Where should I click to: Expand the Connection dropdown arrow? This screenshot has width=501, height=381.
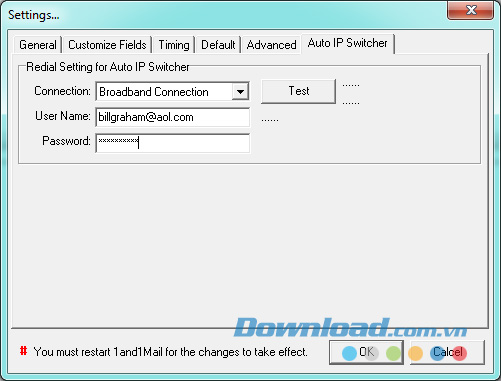coord(240,91)
